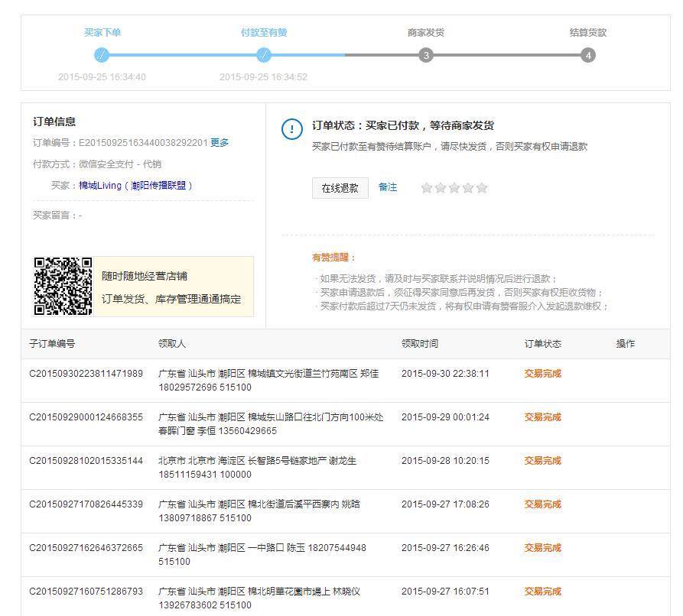Click timestamp 2015-09-25 16:34:40

click(x=102, y=77)
